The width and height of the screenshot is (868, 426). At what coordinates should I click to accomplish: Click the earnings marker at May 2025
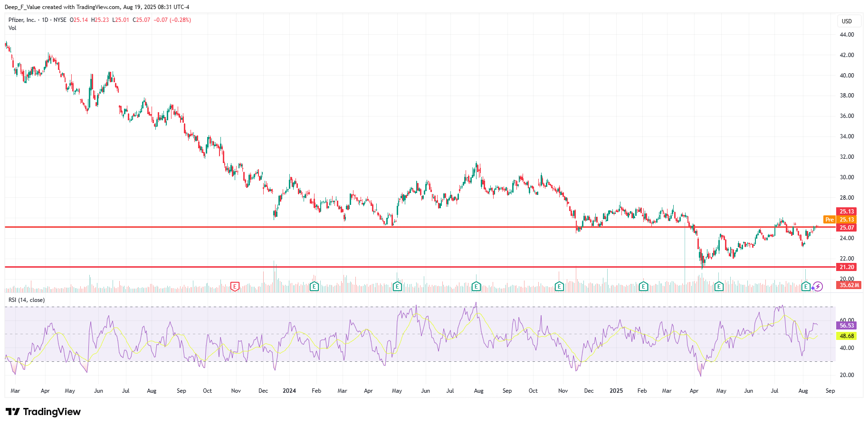pos(719,286)
